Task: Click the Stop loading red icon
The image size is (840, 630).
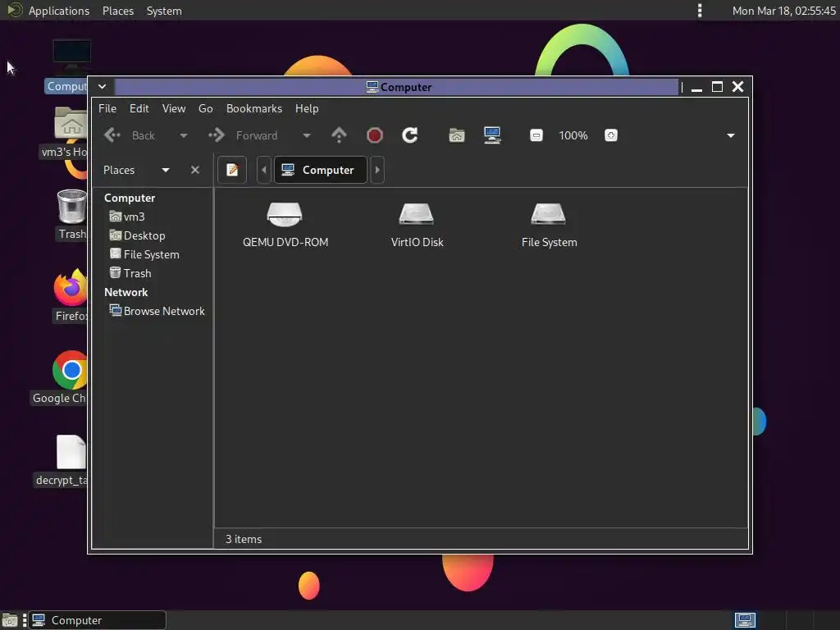Action: click(x=374, y=135)
